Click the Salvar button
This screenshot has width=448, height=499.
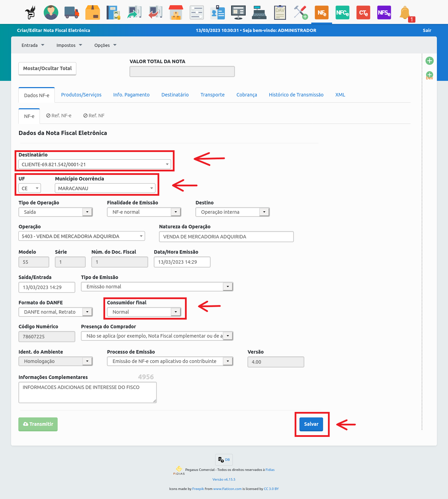[311, 424]
